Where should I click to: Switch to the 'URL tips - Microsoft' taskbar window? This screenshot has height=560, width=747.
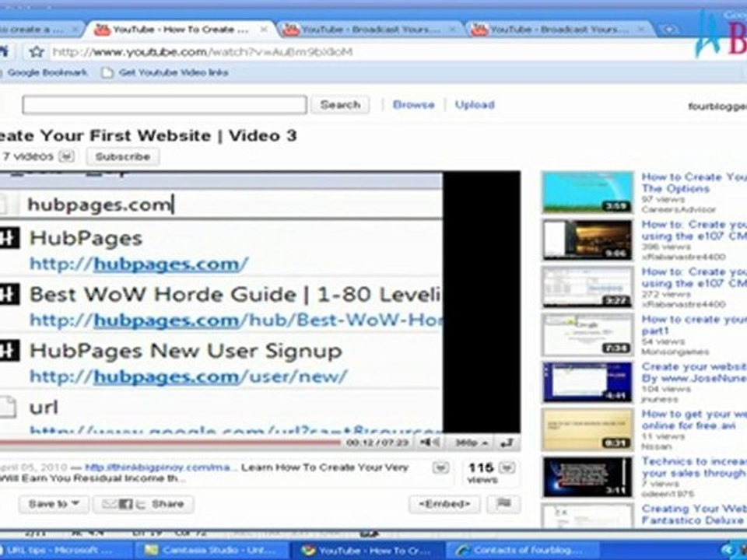(x=65, y=551)
